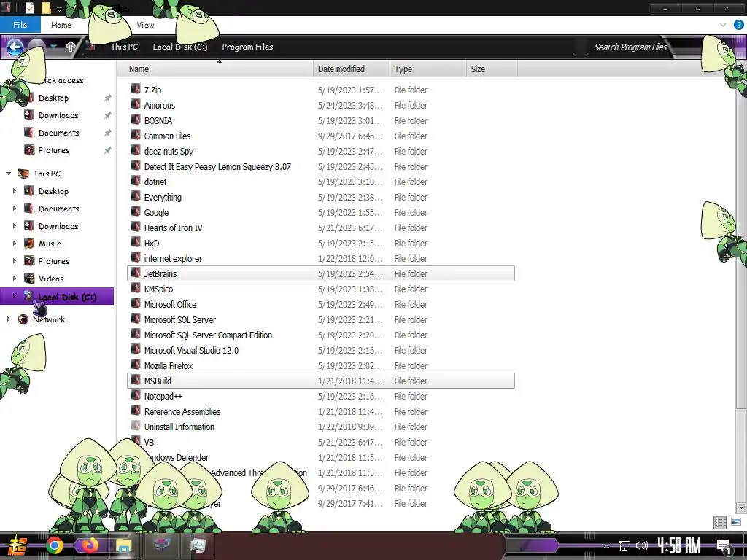Click the vertical scrollbar down arrow
This screenshot has height=560, width=747.
pos(741,507)
